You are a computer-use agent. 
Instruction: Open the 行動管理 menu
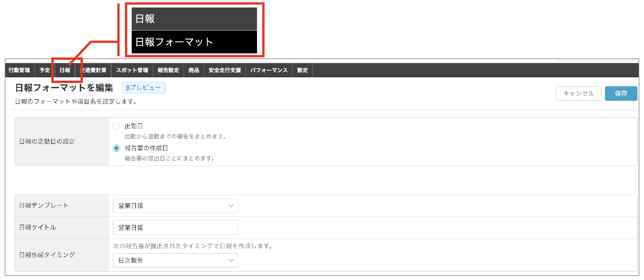pos(20,70)
